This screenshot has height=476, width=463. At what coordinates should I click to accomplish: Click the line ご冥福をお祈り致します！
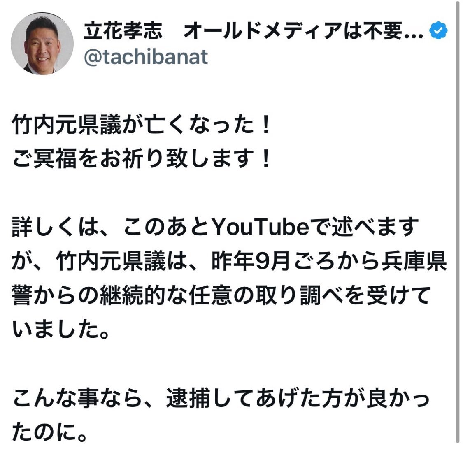tap(141, 159)
